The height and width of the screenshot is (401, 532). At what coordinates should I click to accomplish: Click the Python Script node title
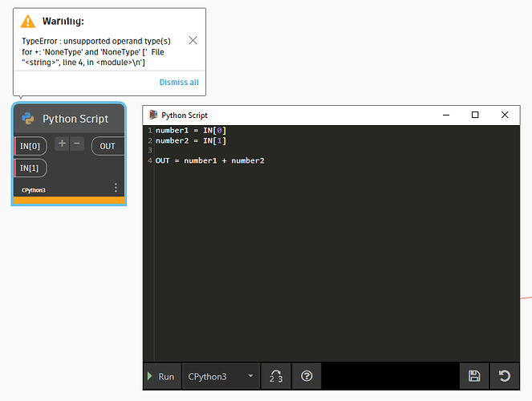(x=75, y=119)
